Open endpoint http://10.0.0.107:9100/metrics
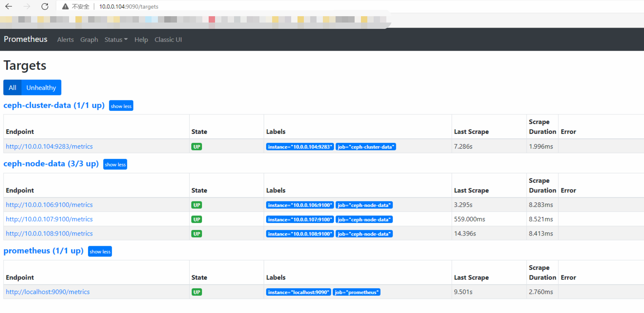The height and width of the screenshot is (313, 644). click(49, 219)
